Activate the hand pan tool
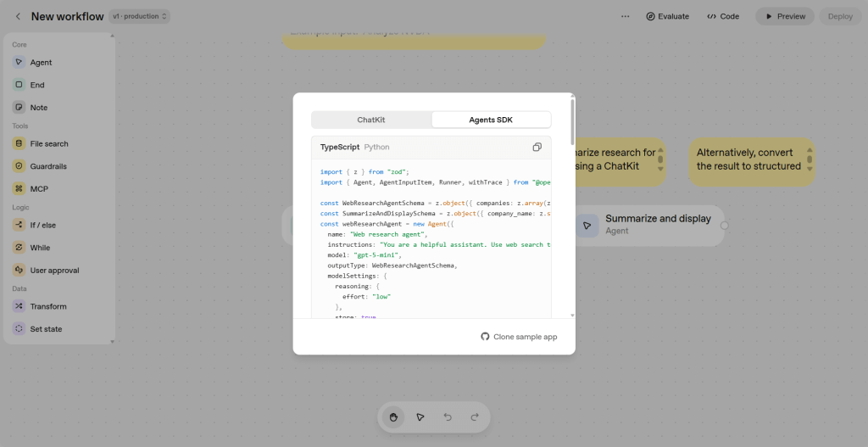The width and height of the screenshot is (868, 447). (x=393, y=416)
